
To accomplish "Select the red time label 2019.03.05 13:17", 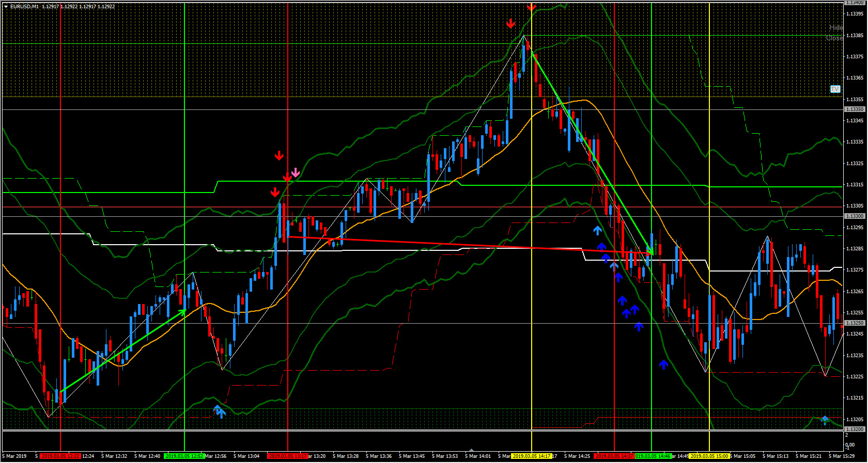I will [x=287, y=456].
